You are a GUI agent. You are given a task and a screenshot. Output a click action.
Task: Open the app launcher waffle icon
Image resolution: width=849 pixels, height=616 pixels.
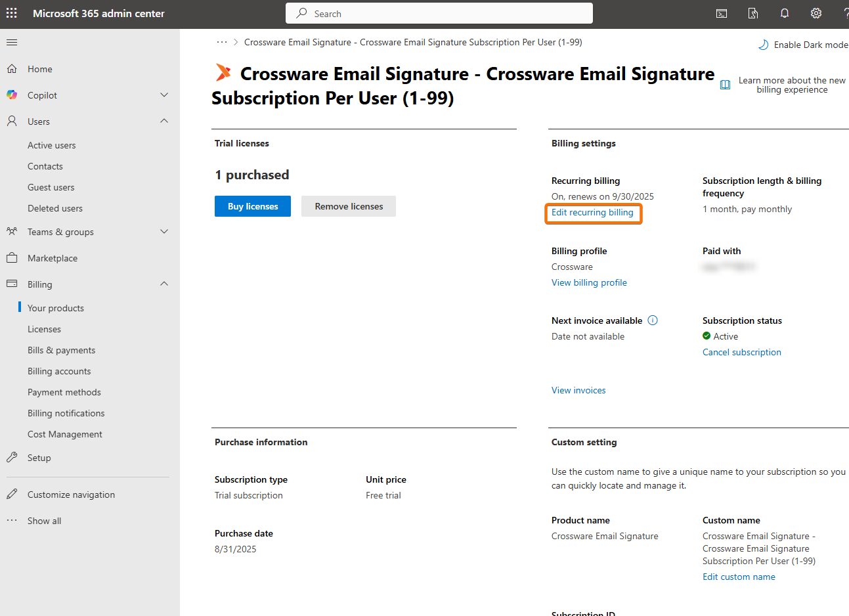point(12,13)
